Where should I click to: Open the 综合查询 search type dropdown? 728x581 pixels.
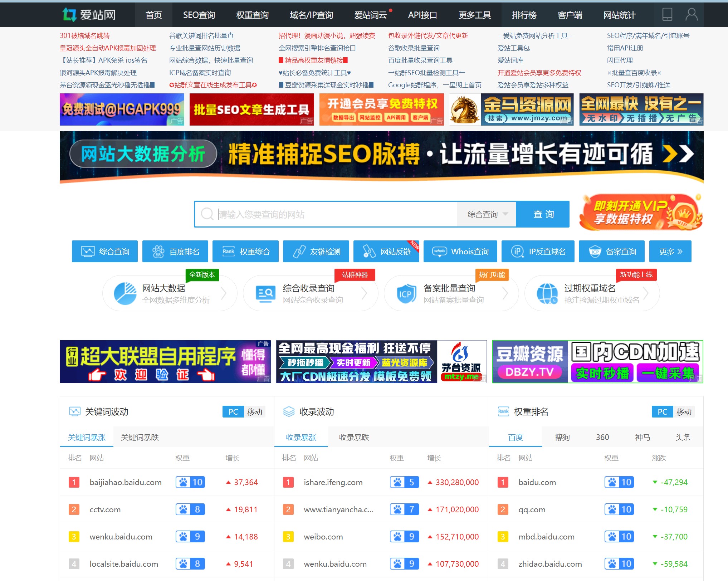click(x=487, y=214)
